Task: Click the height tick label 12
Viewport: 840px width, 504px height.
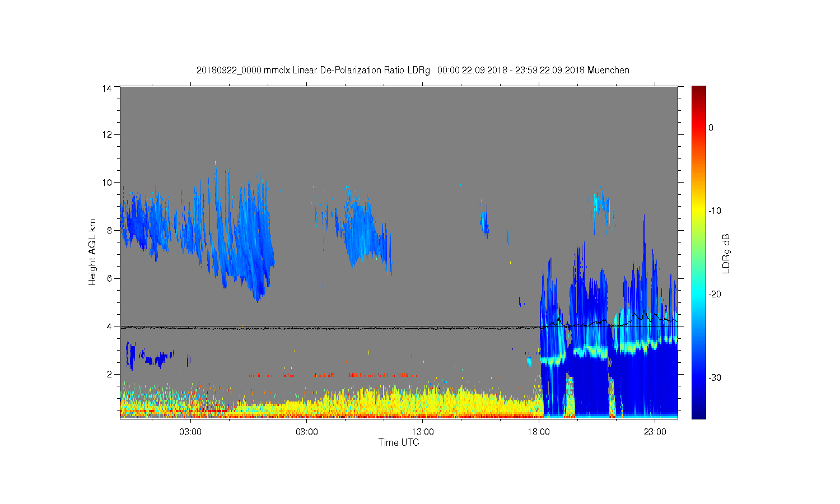Action: click(x=108, y=134)
